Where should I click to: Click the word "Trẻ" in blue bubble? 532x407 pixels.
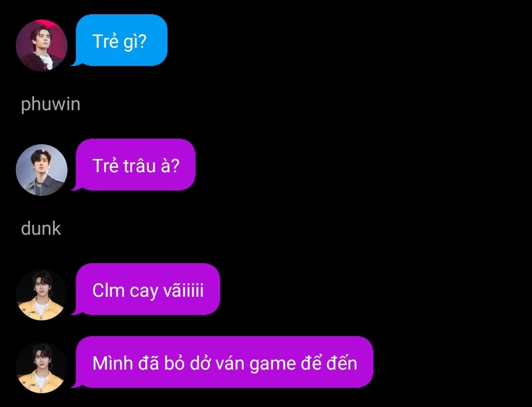[x=105, y=41]
